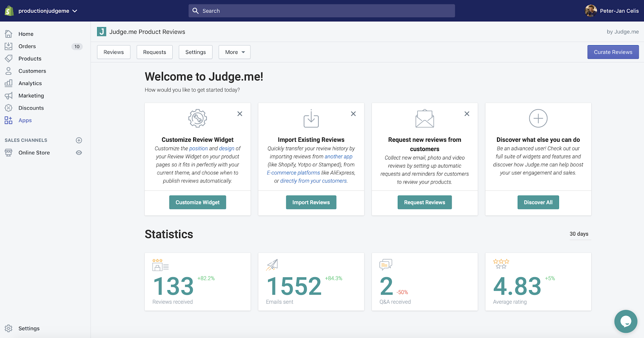The width and height of the screenshot is (644, 338).
Task: Click the Orders count badge 10
Action: pyautogui.click(x=77, y=46)
